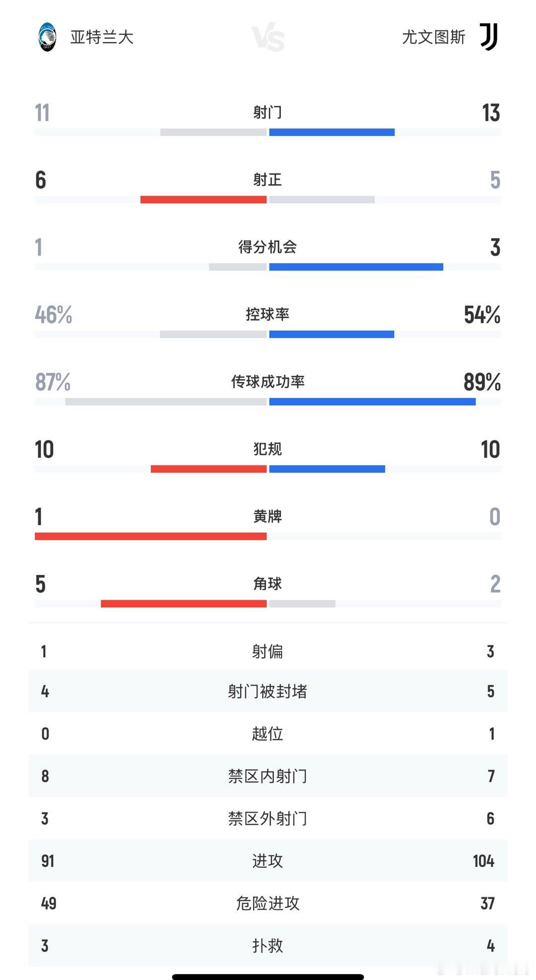Viewport: 536px width, 980px height.
Task: Select the 越位 offside row
Action: pyautogui.click(x=268, y=734)
